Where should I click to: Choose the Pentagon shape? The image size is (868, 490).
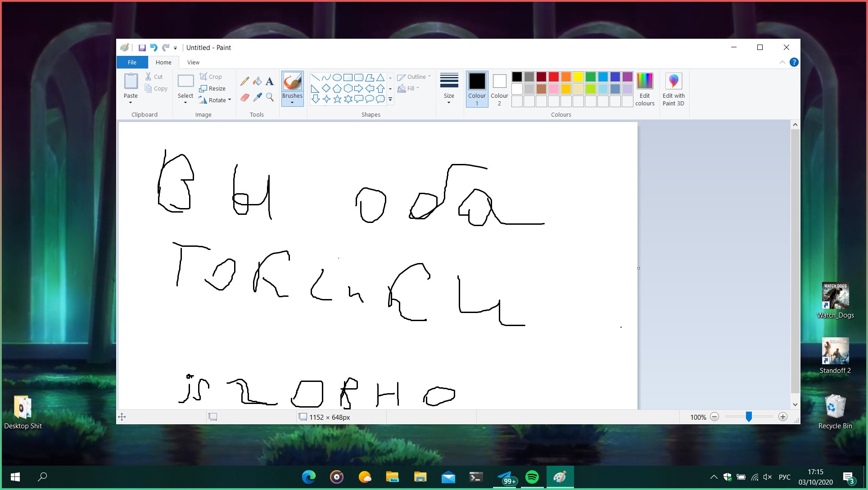click(337, 88)
